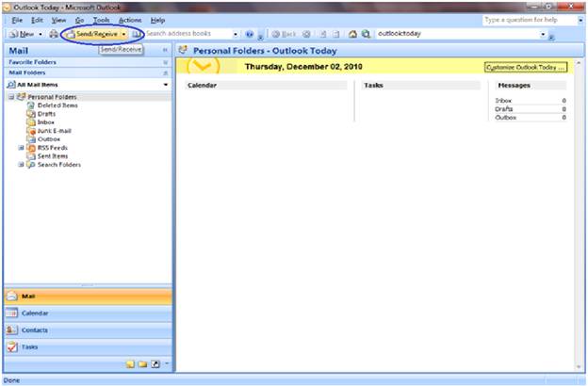Screen dimensions: 588x386
Task: Click the Inbox folder icon
Action: (31, 122)
